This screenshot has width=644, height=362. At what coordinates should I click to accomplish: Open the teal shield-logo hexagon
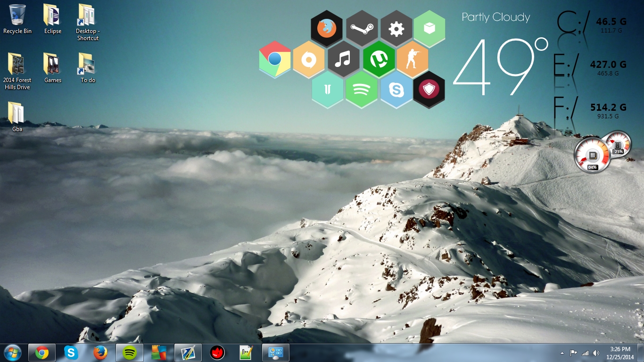(x=327, y=90)
